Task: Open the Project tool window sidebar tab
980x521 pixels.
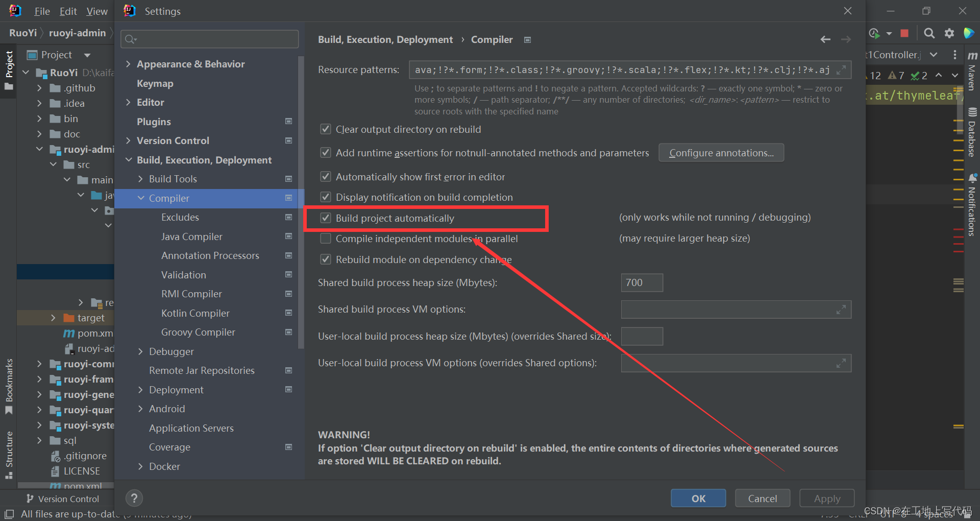Action: [x=9, y=70]
